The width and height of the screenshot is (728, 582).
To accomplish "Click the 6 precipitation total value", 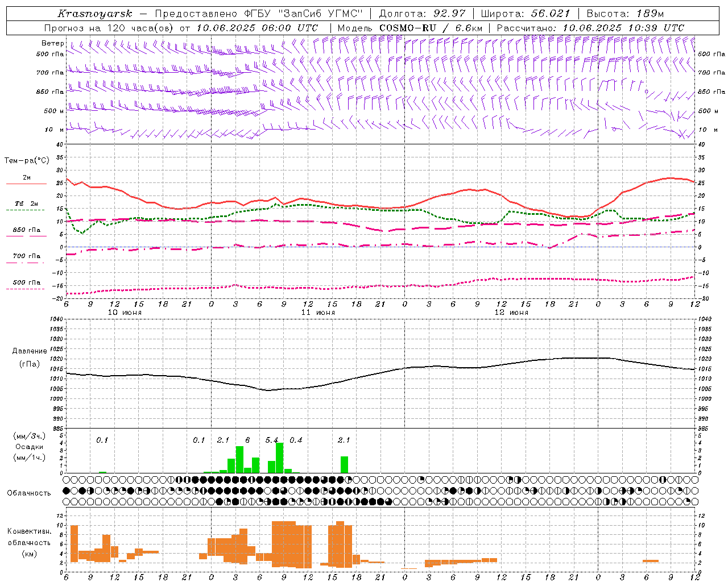I will tap(247, 440).
